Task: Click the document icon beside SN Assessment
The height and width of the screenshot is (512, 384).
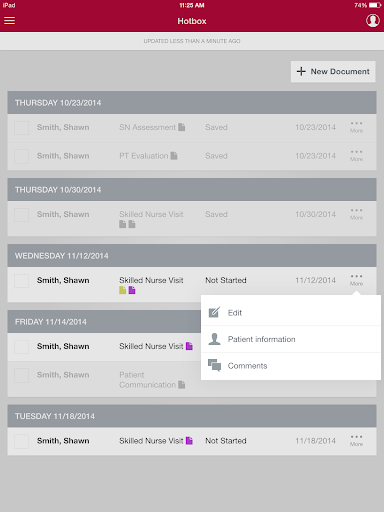Action: pyautogui.click(x=182, y=127)
